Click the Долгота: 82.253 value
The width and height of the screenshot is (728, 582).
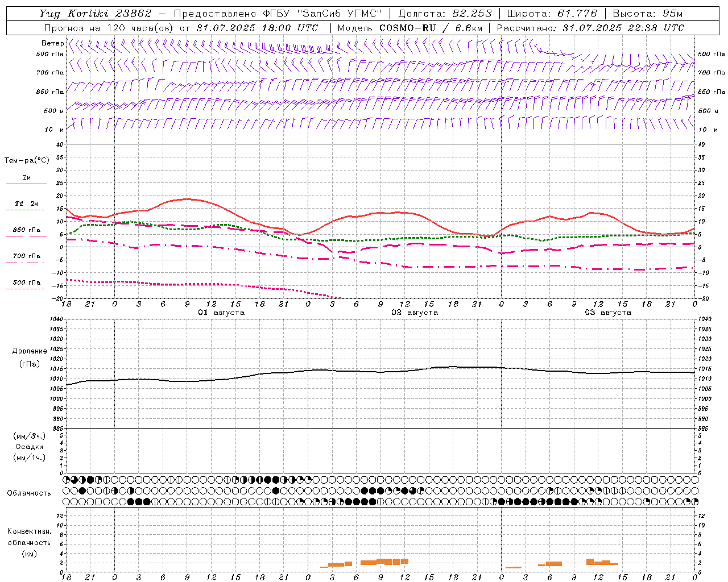445,14
